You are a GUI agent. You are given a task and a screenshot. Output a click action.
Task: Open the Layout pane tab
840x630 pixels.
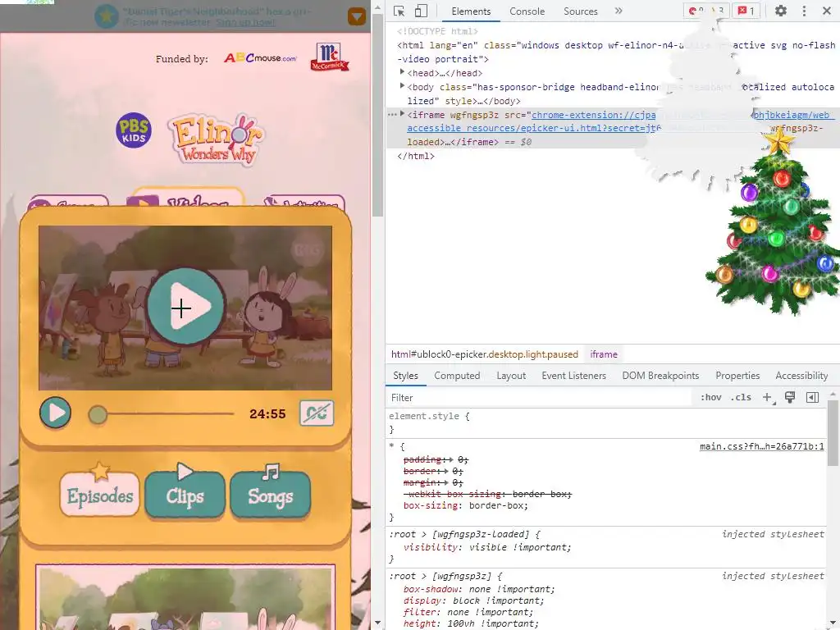[511, 376]
